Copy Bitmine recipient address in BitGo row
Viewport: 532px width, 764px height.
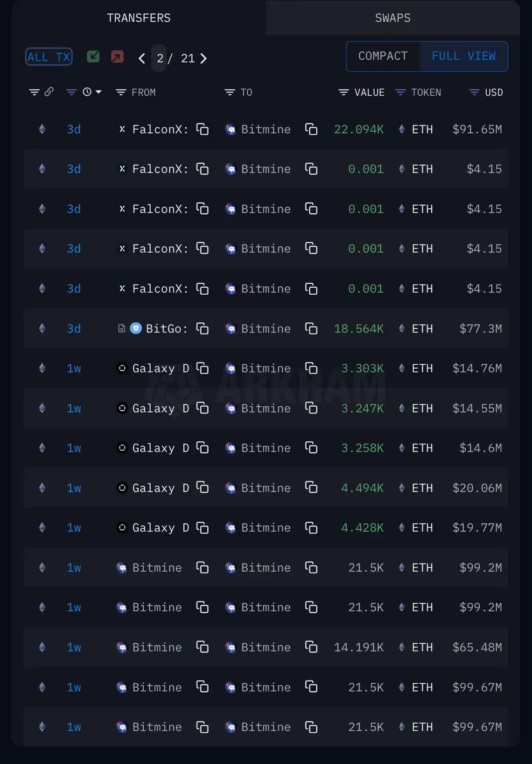[x=311, y=329]
